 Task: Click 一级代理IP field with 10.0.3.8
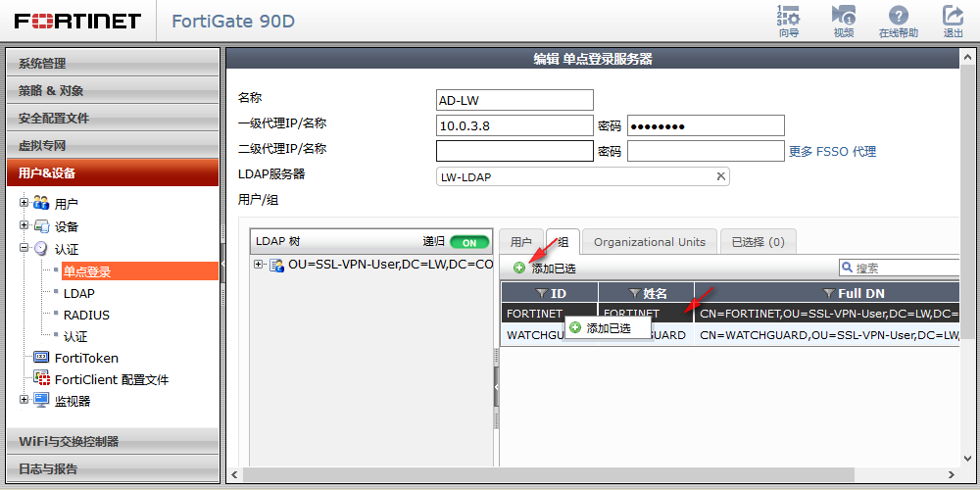click(514, 125)
